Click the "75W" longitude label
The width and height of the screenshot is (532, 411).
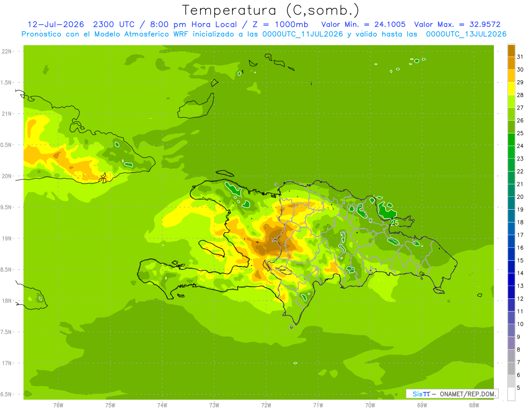tap(110, 405)
